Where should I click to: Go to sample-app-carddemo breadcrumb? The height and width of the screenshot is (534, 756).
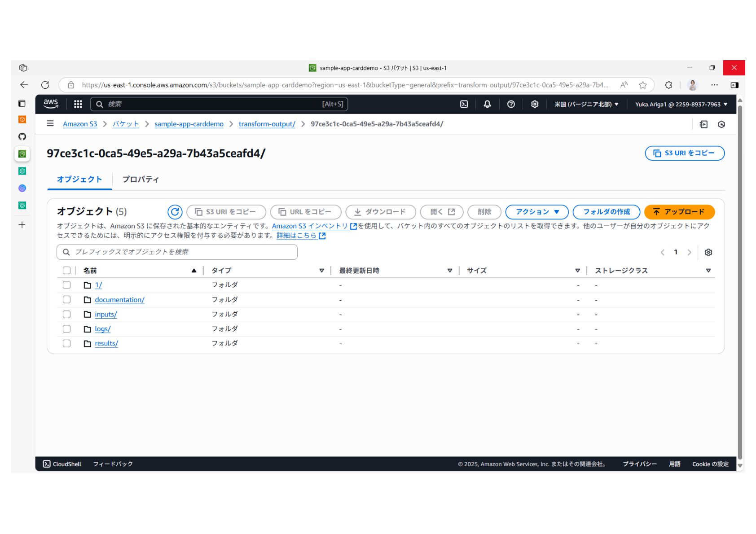pos(189,124)
